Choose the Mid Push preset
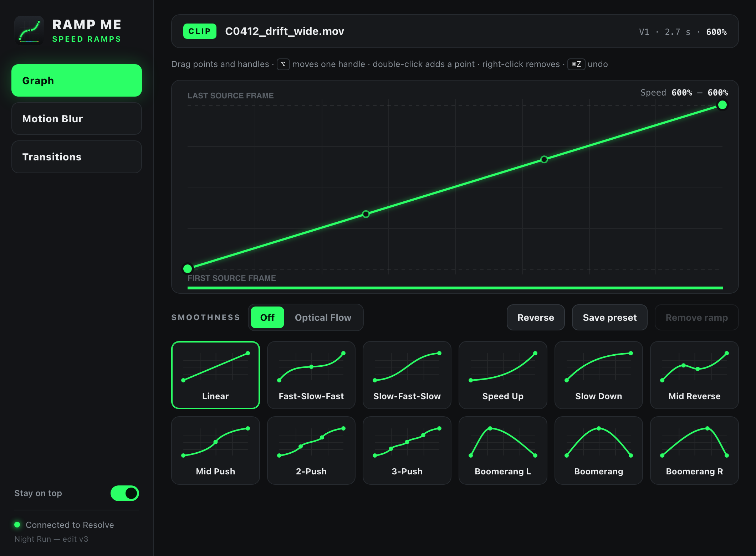 point(215,451)
